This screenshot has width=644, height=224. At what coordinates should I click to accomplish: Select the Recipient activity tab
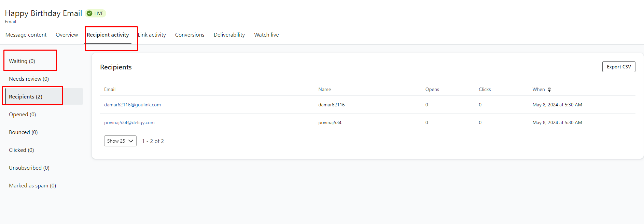coord(108,35)
